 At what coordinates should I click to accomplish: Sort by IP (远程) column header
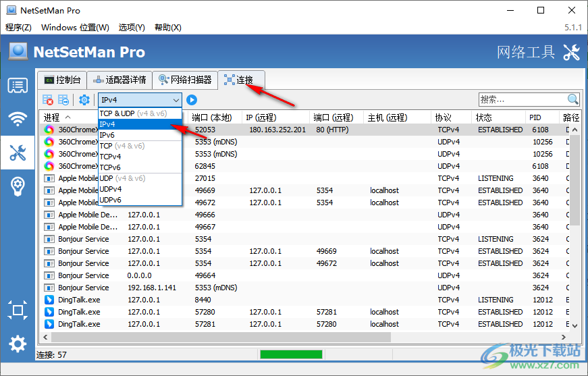(276, 117)
